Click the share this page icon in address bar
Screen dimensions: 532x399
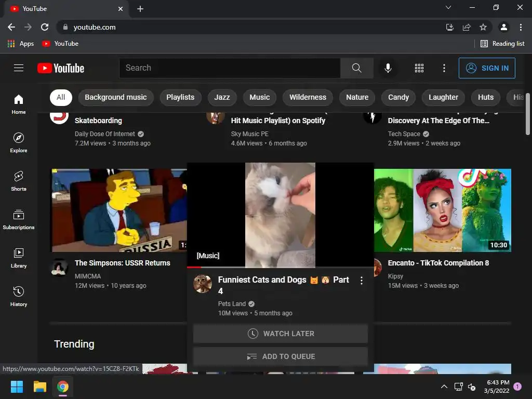point(467,27)
